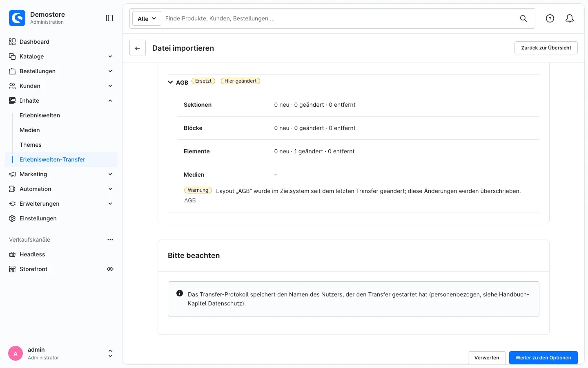Click the Dashboard icon in sidebar

[x=12, y=42]
